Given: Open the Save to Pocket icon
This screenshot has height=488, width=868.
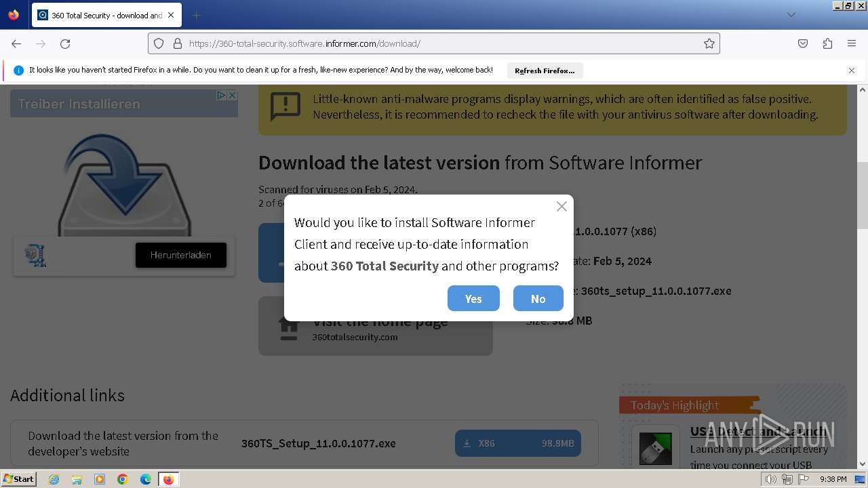Looking at the screenshot, I should 803,43.
